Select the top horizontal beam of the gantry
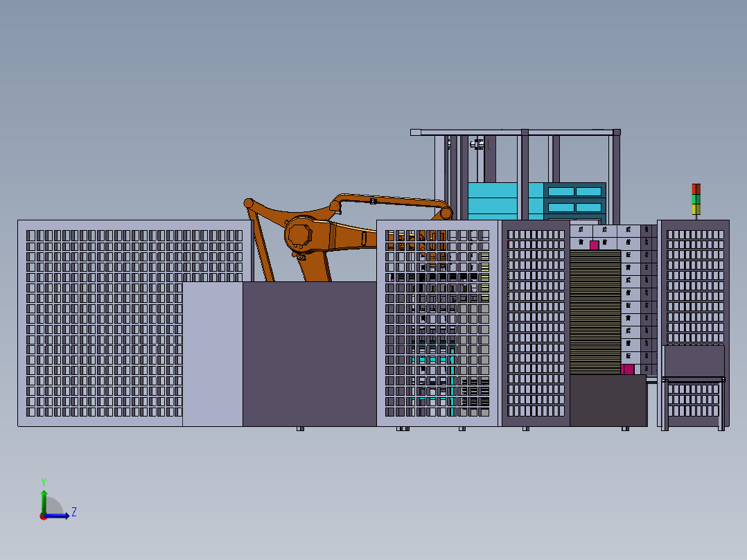747x560 pixels. tap(516, 132)
